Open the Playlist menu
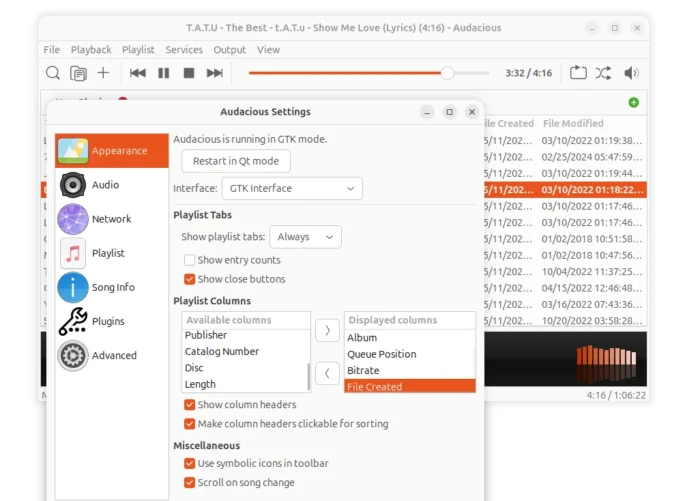This screenshot has width=700, height=501. point(138,50)
